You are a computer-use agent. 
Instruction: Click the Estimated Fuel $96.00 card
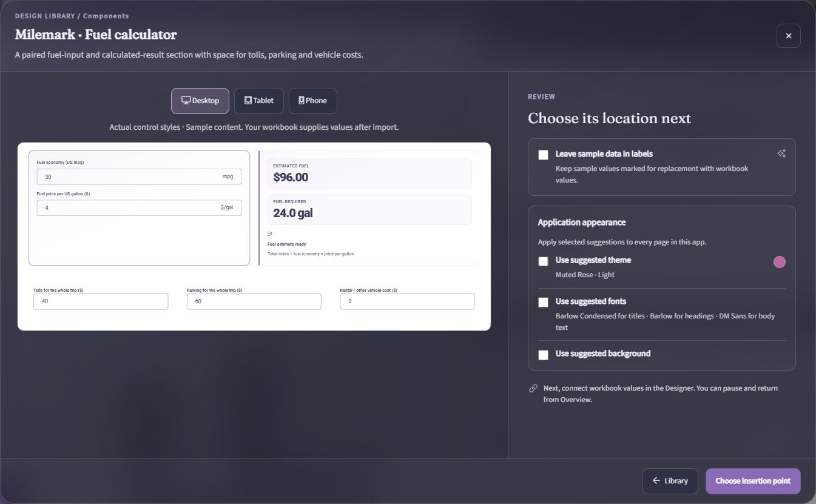point(369,174)
